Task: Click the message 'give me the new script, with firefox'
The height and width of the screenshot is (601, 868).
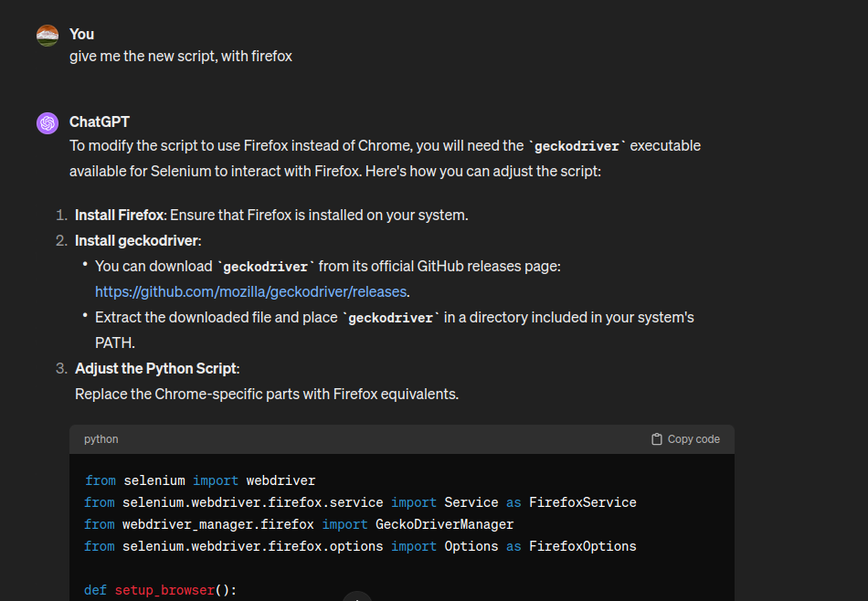Action: [x=181, y=57]
